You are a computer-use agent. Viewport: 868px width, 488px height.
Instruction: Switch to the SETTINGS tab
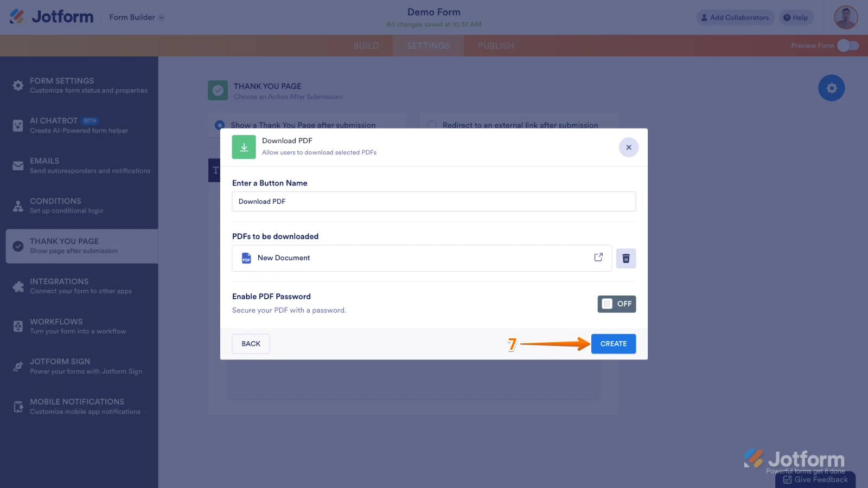tap(429, 46)
